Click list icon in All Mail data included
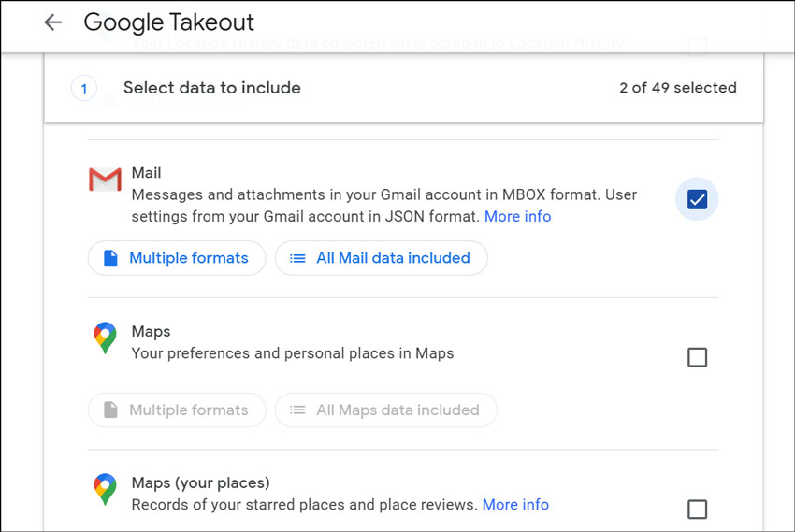This screenshot has height=532, width=795. (297, 258)
